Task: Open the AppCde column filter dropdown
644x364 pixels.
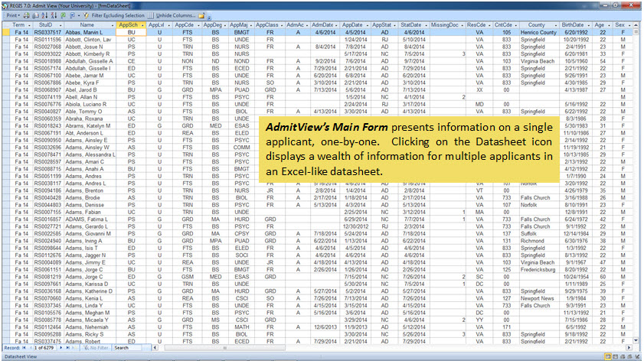Action: [x=198, y=25]
